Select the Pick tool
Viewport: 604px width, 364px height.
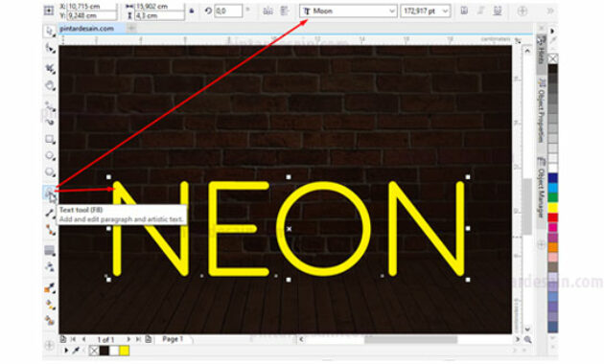(x=50, y=32)
